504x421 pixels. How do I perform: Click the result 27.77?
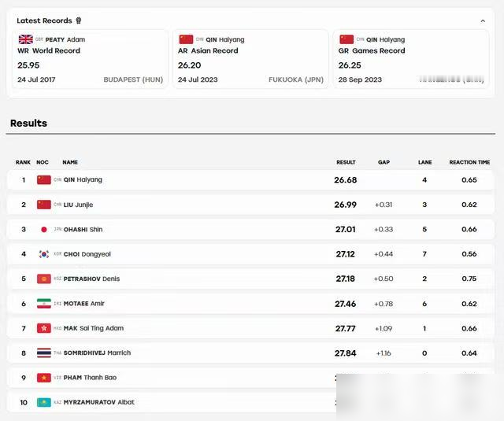[x=346, y=328]
